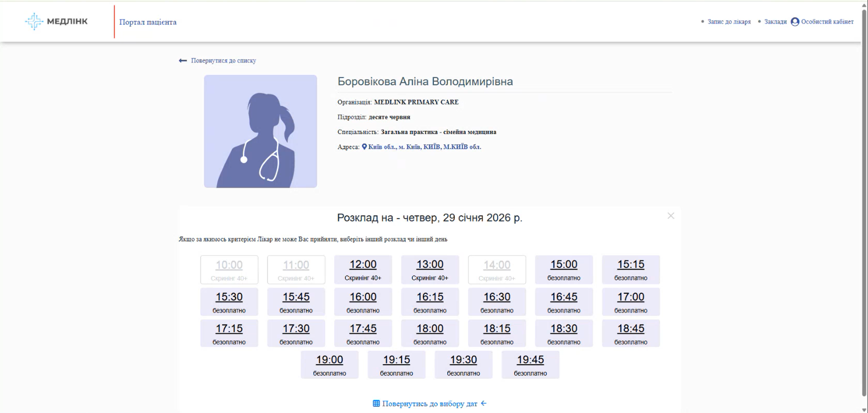Click the Повернутись до вибору дат link
This screenshot has height=413, width=868.
click(429, 404)
